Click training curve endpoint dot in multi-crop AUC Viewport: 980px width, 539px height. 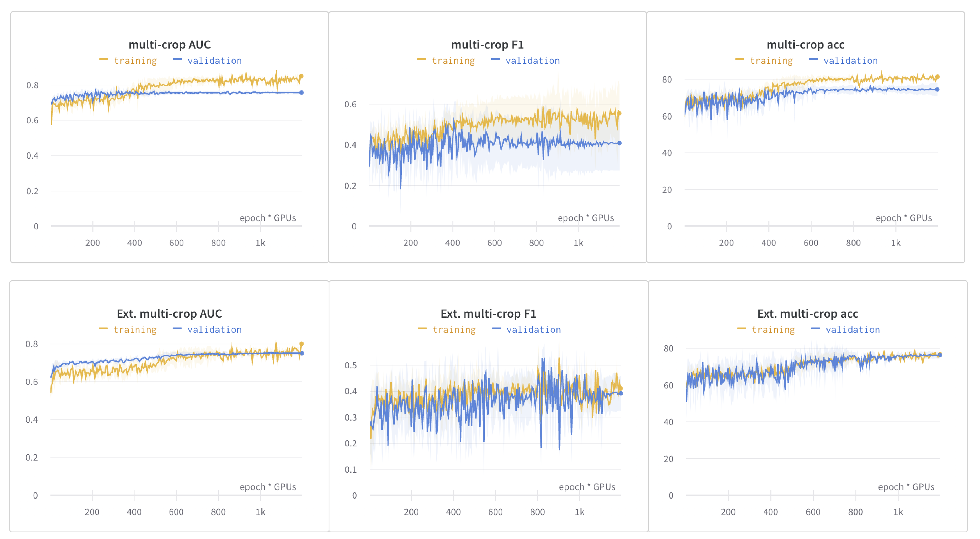(301, 77)
